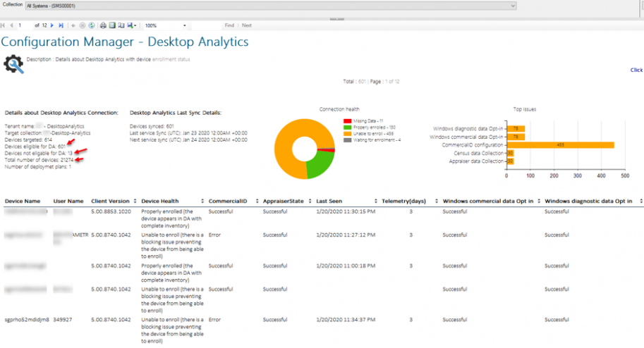Click client version 5.00.8853.1020

[x=111, y=212]
